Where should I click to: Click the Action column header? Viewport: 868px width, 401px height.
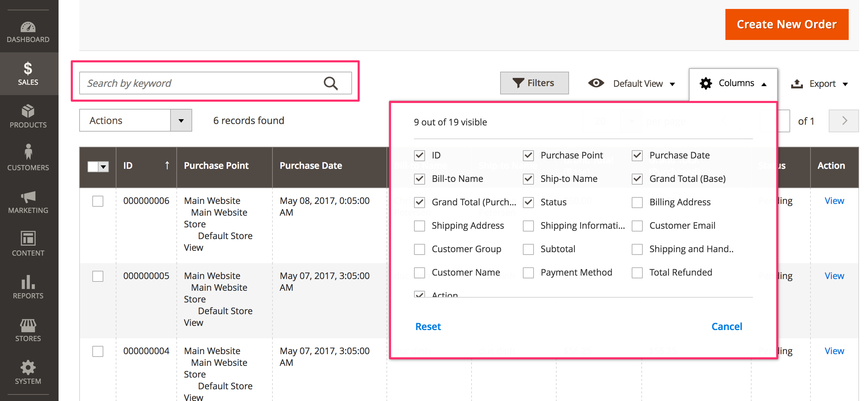[834, 167]
